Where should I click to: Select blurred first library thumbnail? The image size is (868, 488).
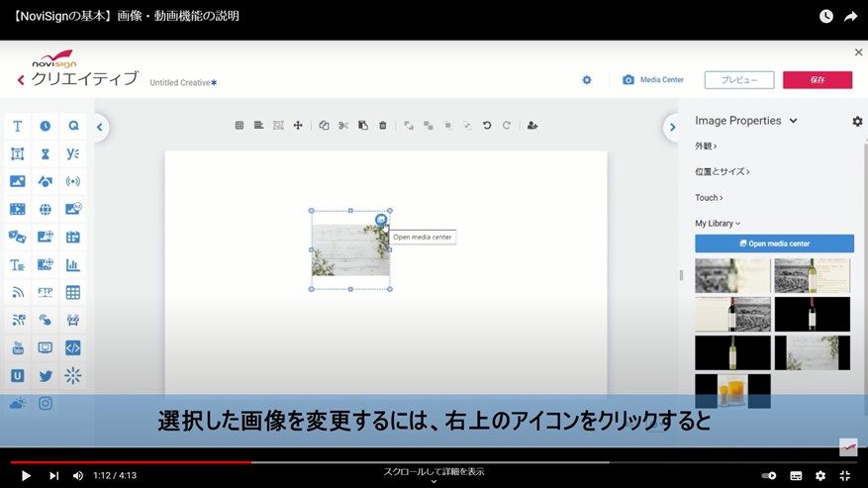click(x=732, y=275)
